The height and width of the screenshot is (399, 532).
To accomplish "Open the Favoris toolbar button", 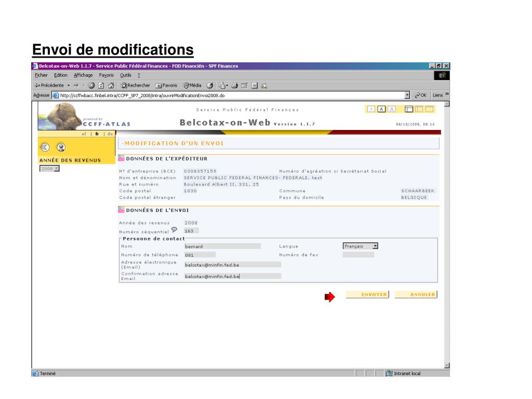I will pyautogui.click(x=166, y=86).
